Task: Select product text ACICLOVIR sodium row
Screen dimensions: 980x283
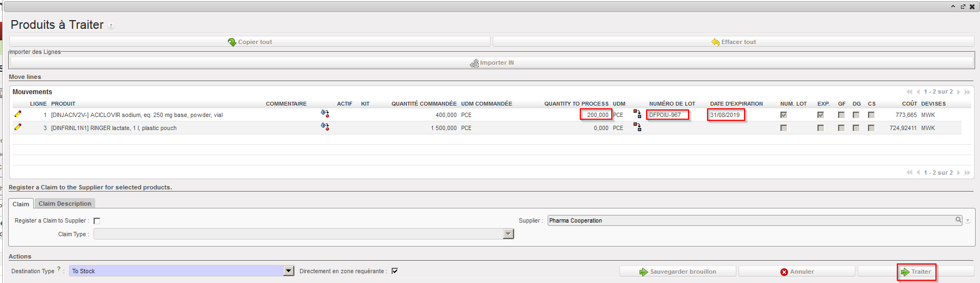Action: (137, 115)
